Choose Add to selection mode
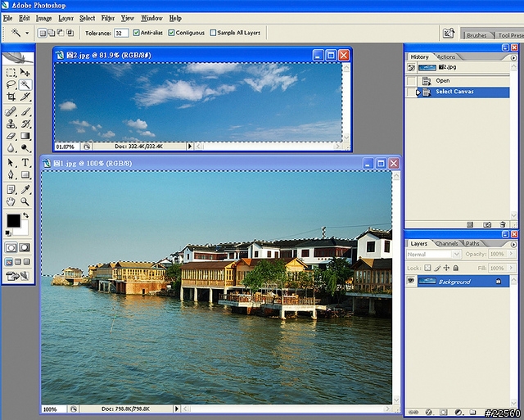This screenshot has height=420, width=524. pos(51,33)
